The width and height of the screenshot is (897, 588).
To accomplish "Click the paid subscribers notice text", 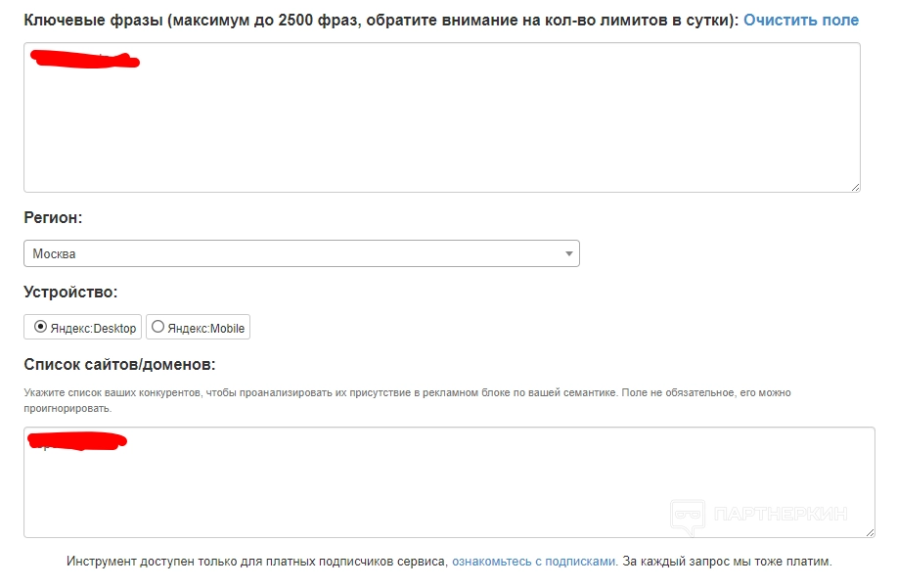I will (256, 562).
